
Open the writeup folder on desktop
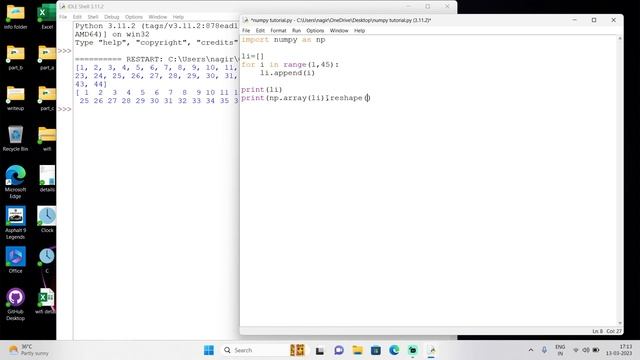coord(16,98)
